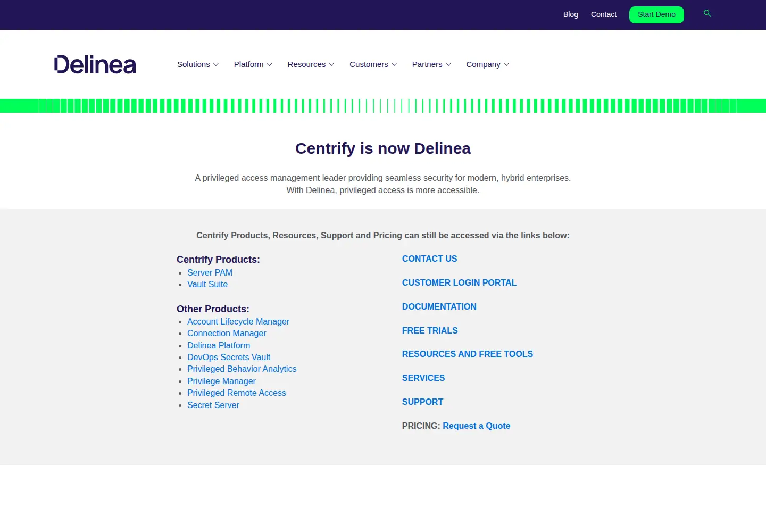Viewport: 766px width, 532px height.
Task: Go to Secret Server product page
Action: [x=213, y=405]
